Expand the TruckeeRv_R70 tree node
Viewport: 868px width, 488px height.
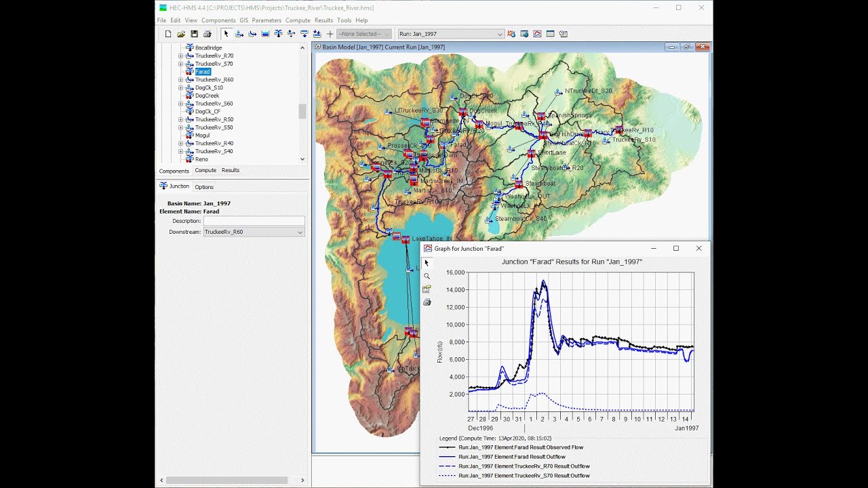[180, 56]
